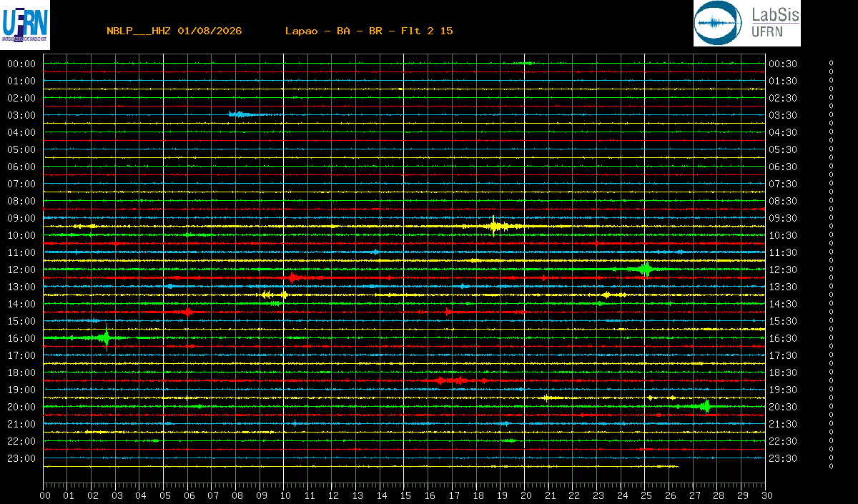Click the NBLP___HHZ 01/08/2026 station label
Image resolution: width=858 pixels, height=504 pixels.
point(174,31)
